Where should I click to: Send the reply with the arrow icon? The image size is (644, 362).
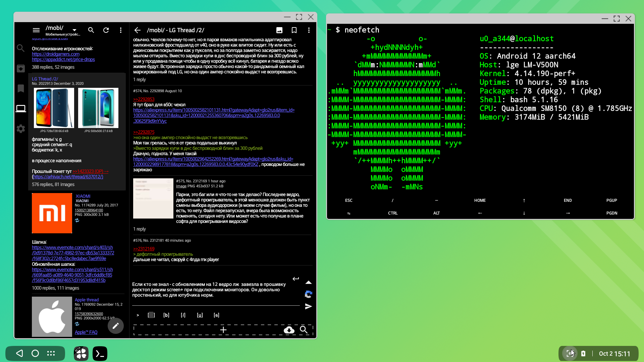[x=308, y=306]
